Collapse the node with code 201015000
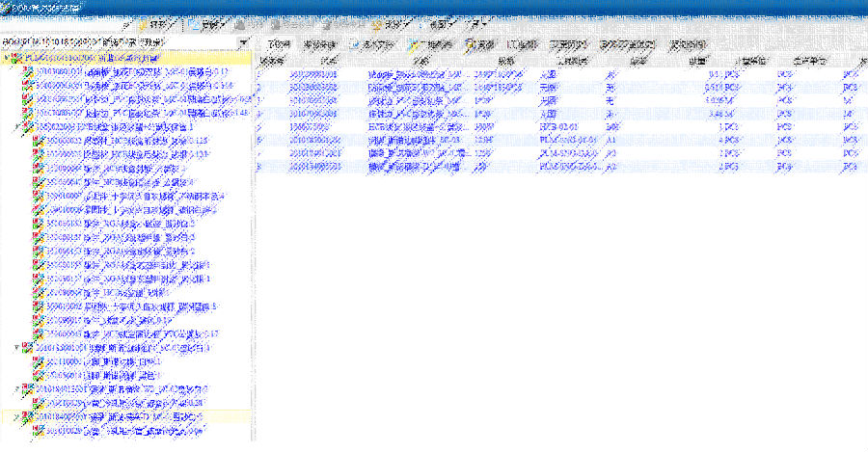 [16, 348]
